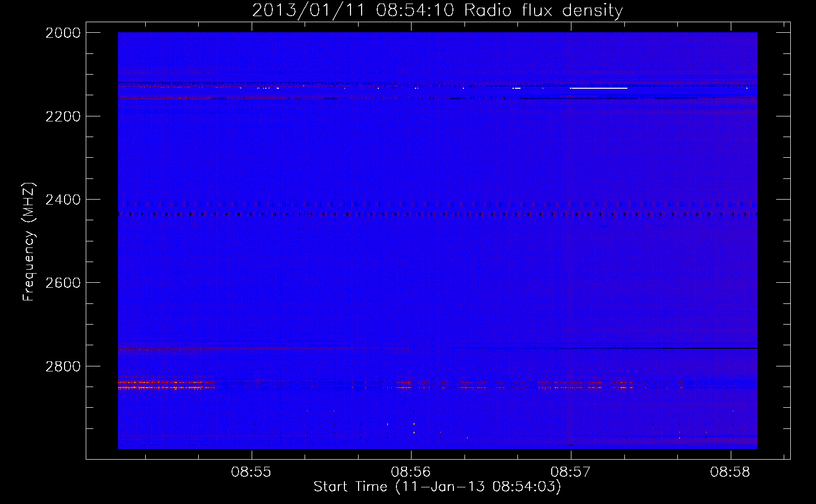Click the black line near 2760 MHz at right
The width and height of the screenshot is (816, 504).
click(710, 348)
